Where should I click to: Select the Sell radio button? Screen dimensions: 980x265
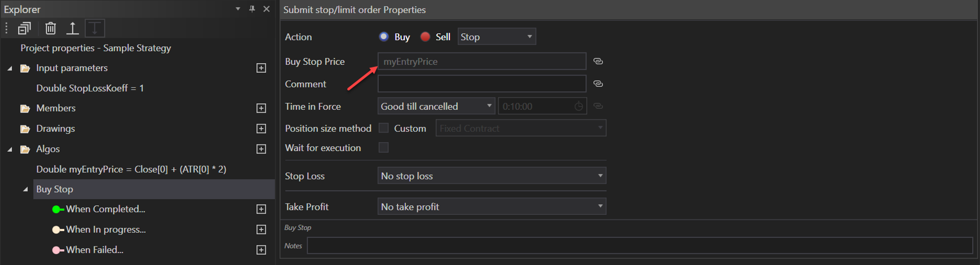[x=426, y=37]
